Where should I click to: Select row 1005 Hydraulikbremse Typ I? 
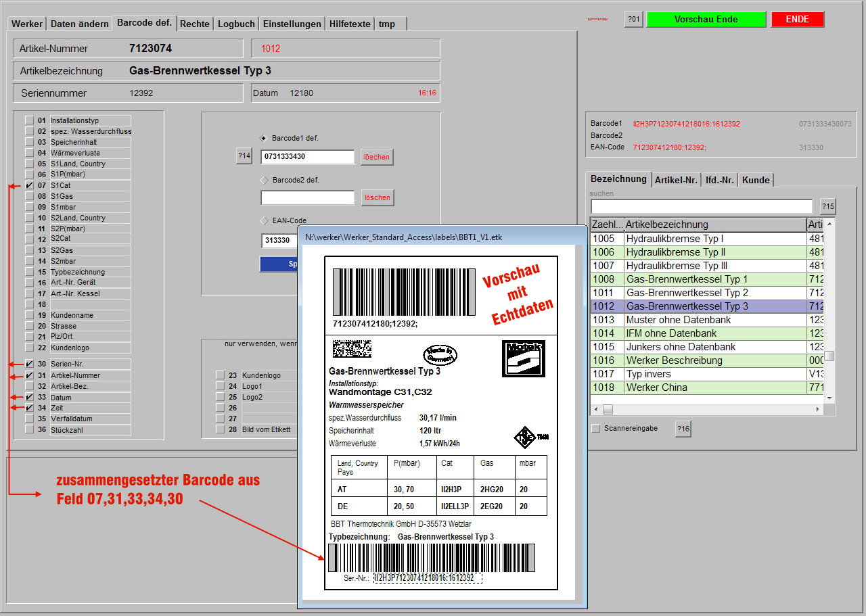click(x=708, y=239)
